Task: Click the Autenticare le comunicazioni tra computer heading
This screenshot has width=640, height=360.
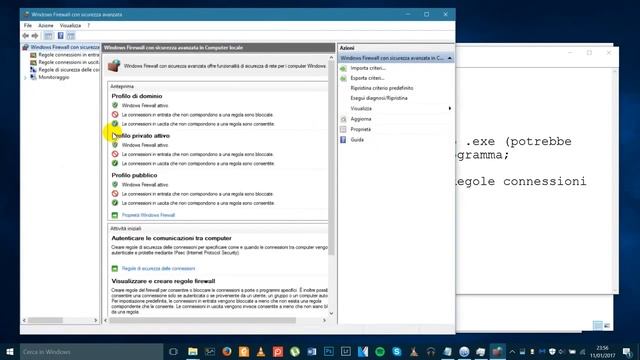Action: pyautogui.click(x=171, y=238)
